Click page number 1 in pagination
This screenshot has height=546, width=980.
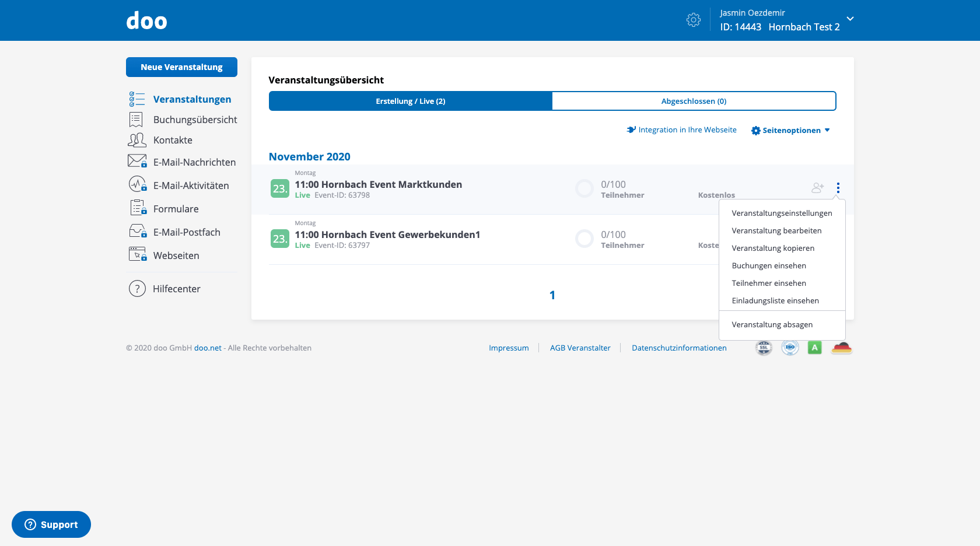point(552,295)
